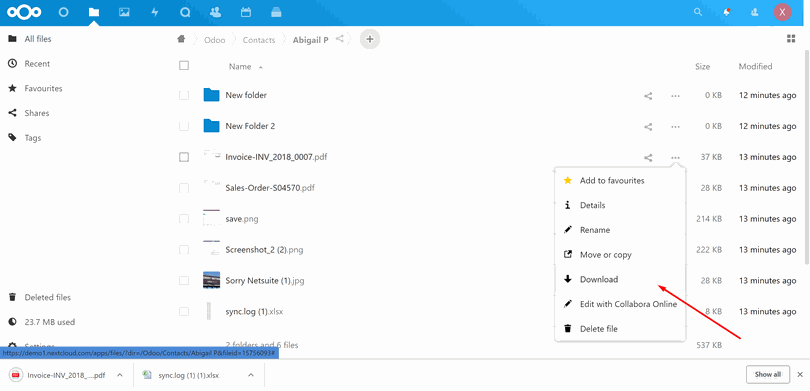Tick the select all files checkbox
Viewport: 810px width, 391px height.
point(184,66)
